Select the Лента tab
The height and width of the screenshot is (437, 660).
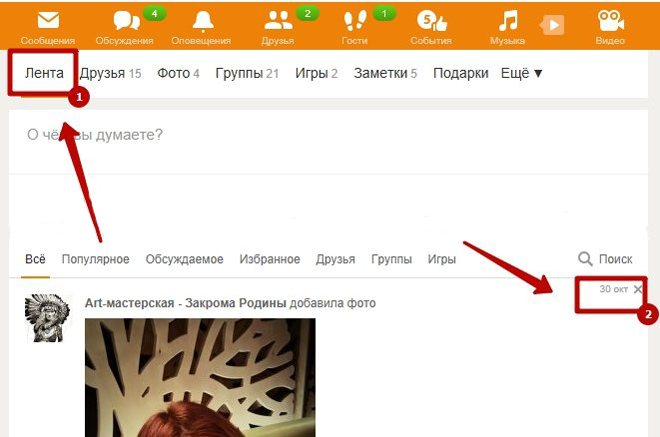click(x=44, y=73)
